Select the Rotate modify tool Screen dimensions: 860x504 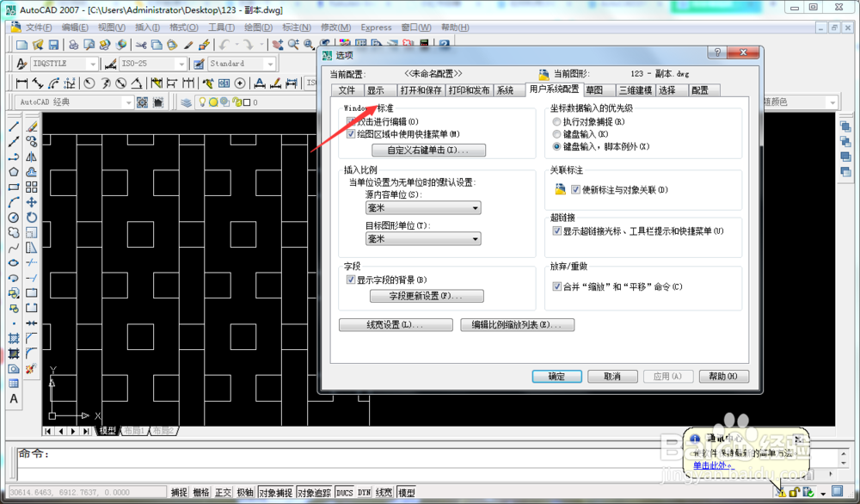(x=32, y=218)
